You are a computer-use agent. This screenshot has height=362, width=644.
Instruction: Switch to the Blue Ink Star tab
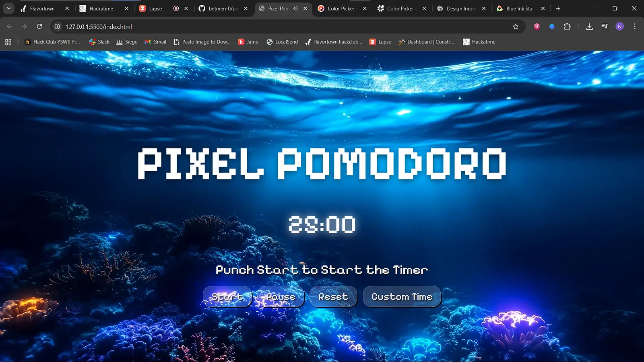pyautogui.click(x=519, y=8)
